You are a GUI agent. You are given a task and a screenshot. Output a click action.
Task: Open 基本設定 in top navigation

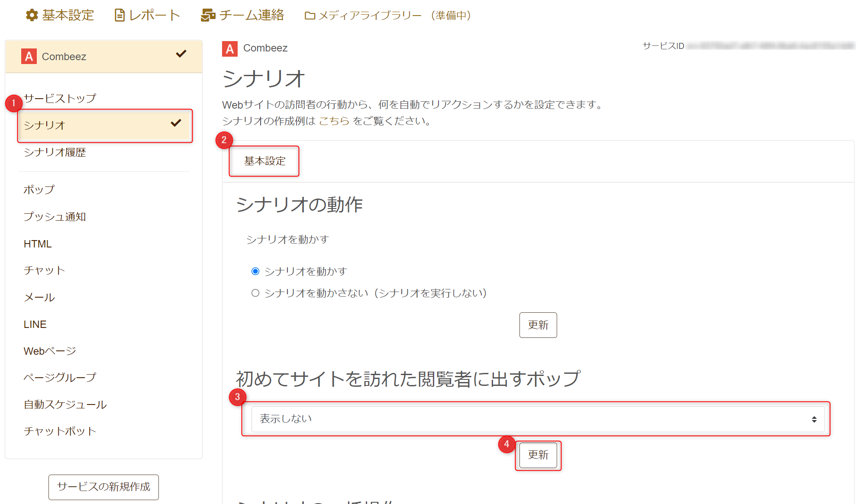point(60,15)
